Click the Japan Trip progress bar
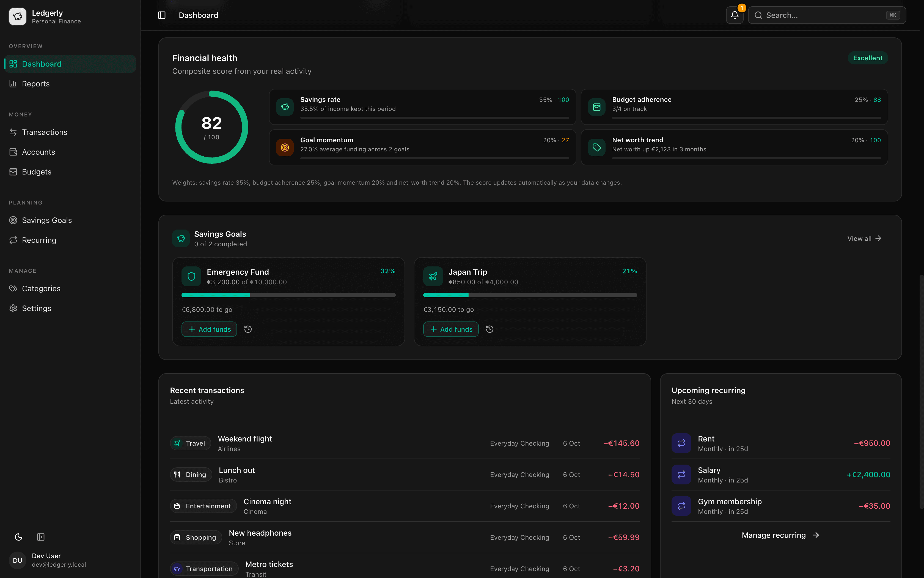Image resolution: width=924 pixels, height=578 pixels. pyautogui.click(x=530, y=295)
